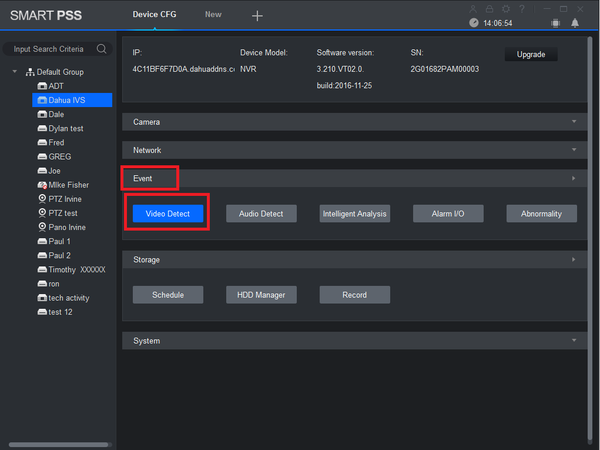Click the system resource chip icon
Screen dimensions: 600x450
coord(555,23)
